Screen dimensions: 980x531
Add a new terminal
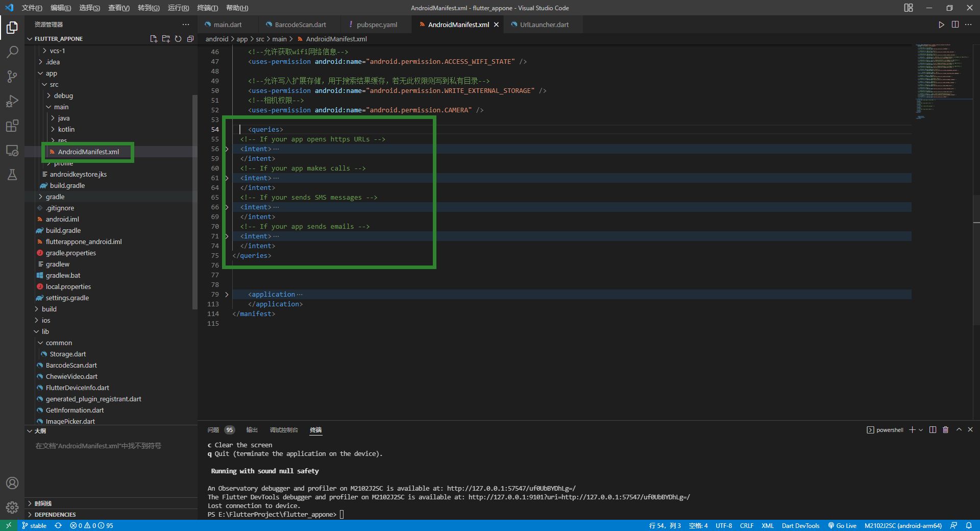tap(912, 430)
